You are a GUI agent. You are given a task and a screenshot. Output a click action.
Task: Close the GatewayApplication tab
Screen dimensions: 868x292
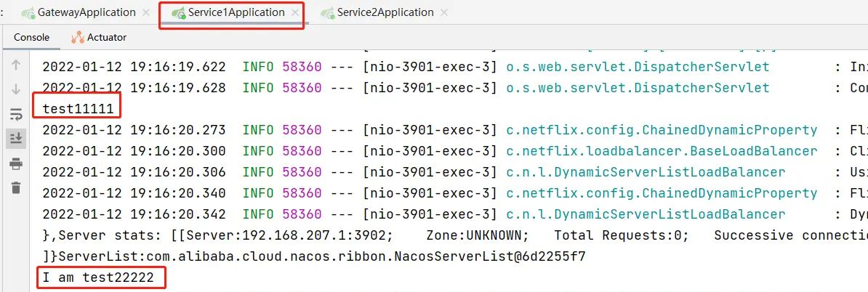[145, 12]
